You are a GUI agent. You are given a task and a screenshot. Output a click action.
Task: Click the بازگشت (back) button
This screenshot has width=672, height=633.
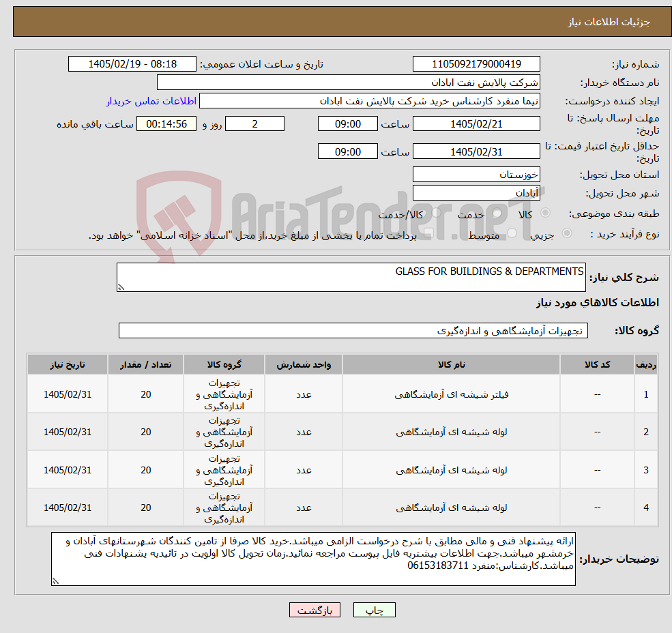pyautogui.click(x=315, y=610)
